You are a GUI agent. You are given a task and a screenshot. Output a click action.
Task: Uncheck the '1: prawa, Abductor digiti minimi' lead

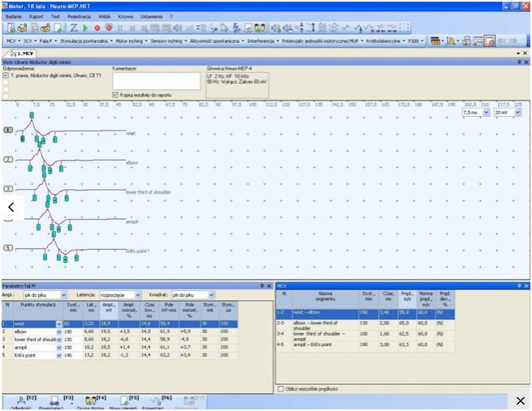coord(6,75)
